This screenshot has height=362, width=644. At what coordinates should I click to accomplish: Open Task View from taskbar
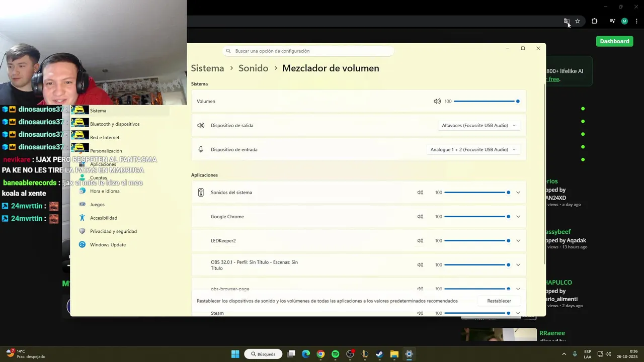coord(291,354)
